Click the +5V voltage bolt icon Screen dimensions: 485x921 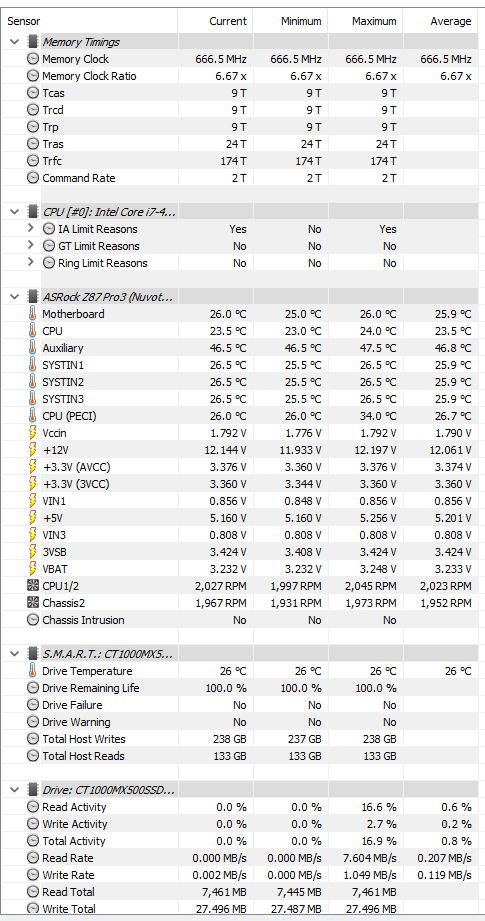click(33, 518)
